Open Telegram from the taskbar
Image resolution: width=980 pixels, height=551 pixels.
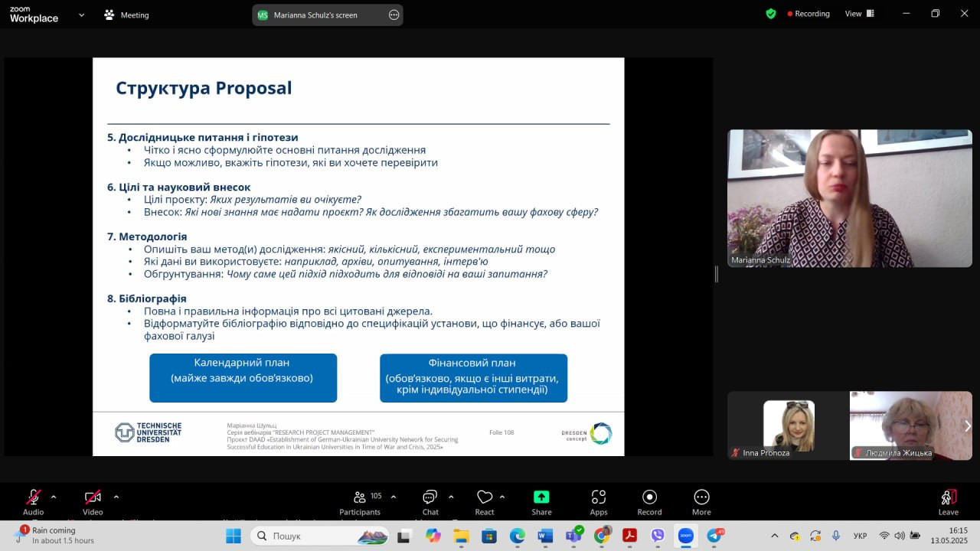[x=714, y=536]
